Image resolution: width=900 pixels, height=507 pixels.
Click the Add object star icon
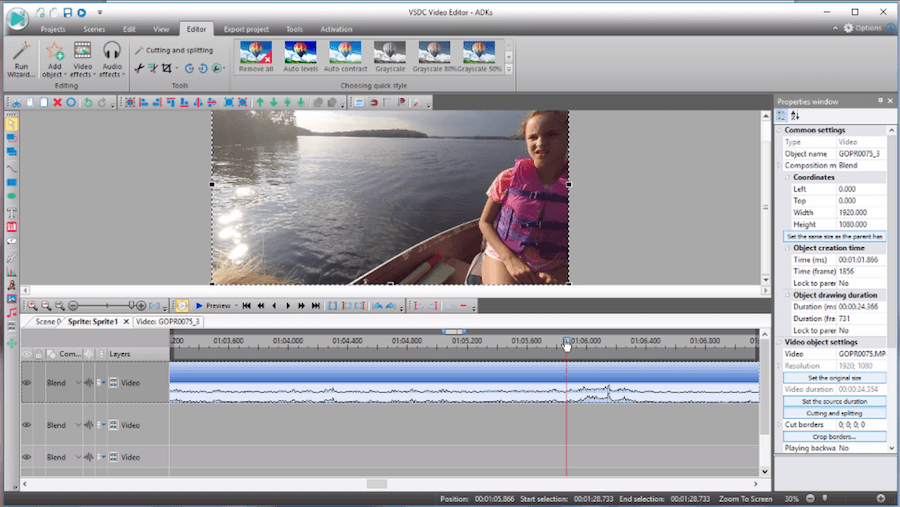(54, 52)
